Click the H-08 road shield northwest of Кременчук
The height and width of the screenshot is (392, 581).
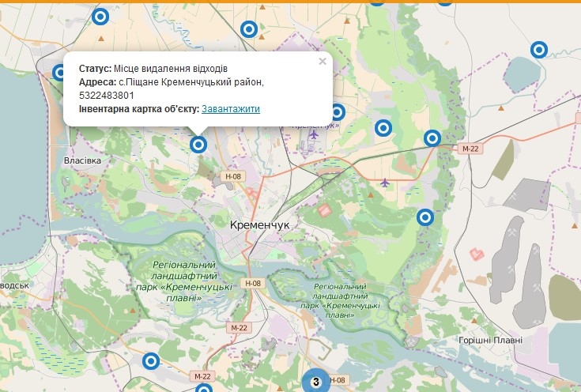point(233,178)
